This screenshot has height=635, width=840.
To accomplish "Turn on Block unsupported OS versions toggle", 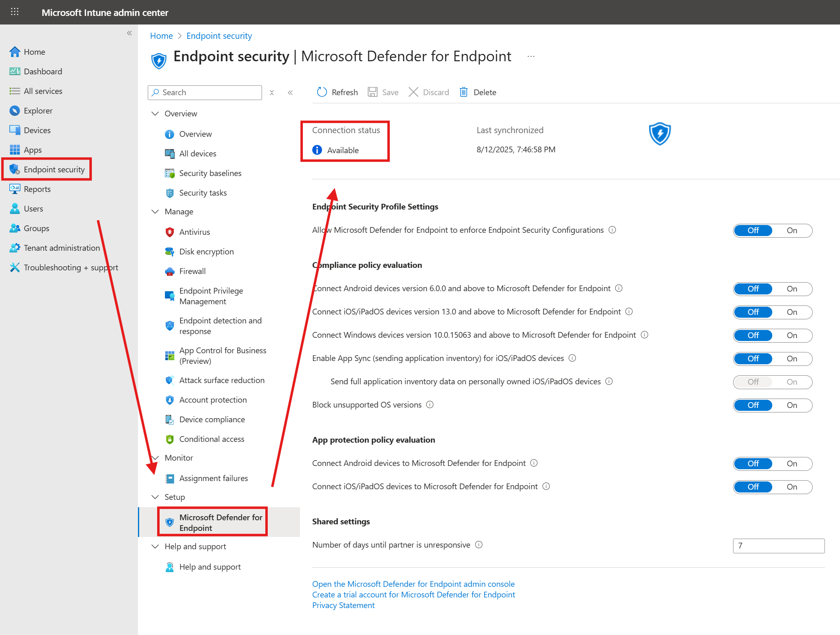I will point(792,405).
